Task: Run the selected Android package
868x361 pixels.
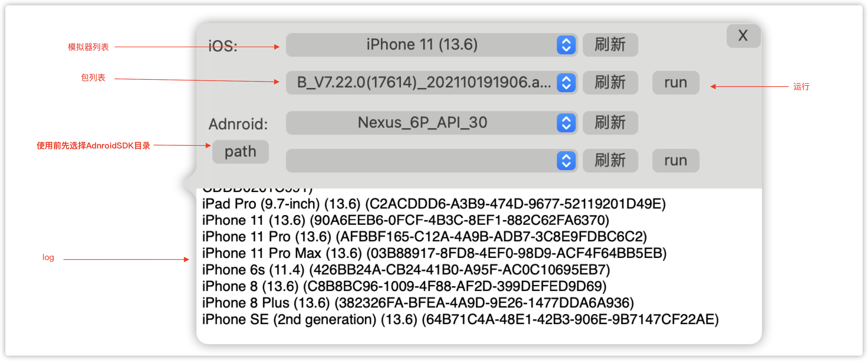Action: click(x=676, y=161)
